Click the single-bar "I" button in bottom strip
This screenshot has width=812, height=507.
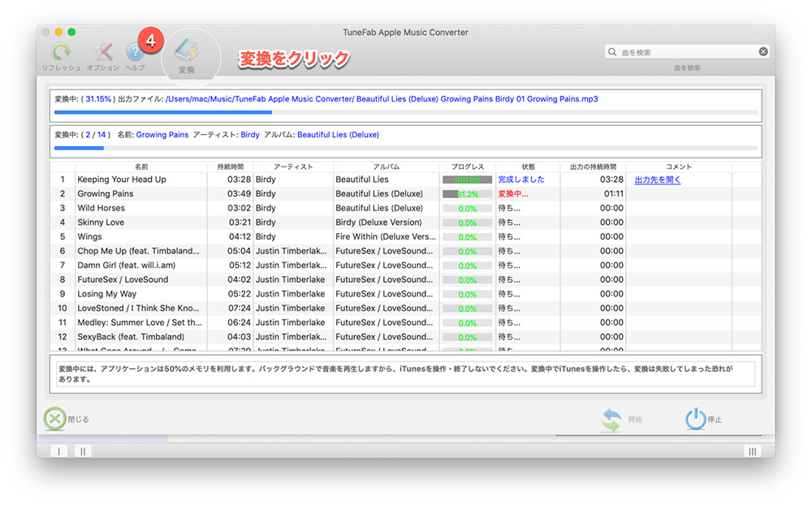59,451
